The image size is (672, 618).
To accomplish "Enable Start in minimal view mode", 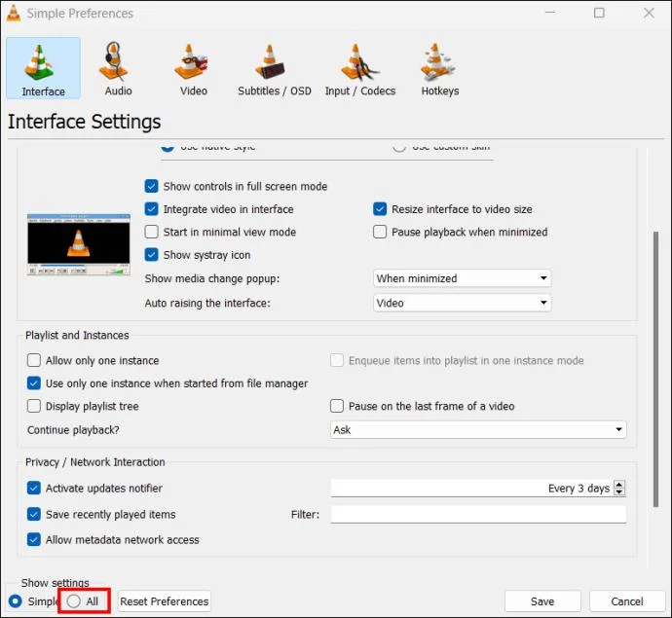I will pos(151,232).
